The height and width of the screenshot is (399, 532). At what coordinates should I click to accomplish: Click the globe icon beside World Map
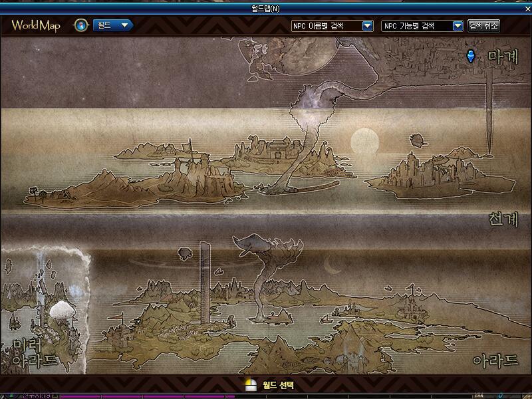(80, 25)
